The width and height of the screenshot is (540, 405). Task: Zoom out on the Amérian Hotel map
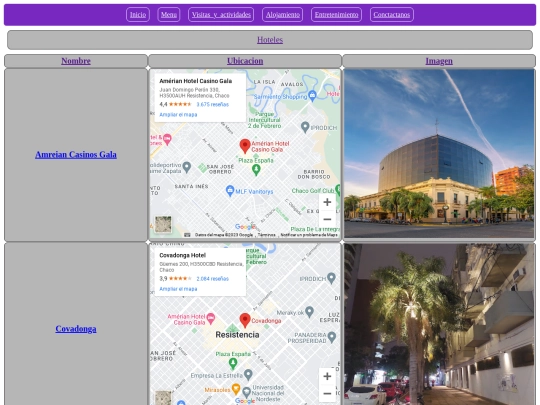point(327,219)
